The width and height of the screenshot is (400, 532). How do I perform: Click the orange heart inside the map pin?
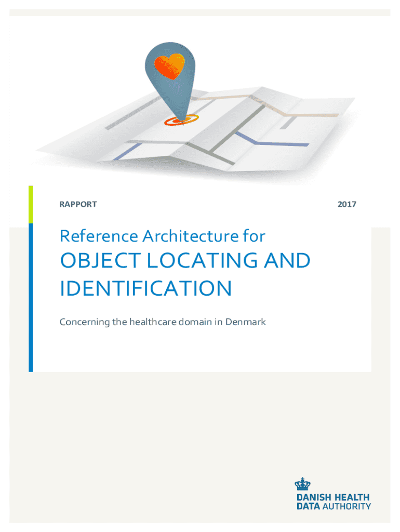[x=169, y=66]
